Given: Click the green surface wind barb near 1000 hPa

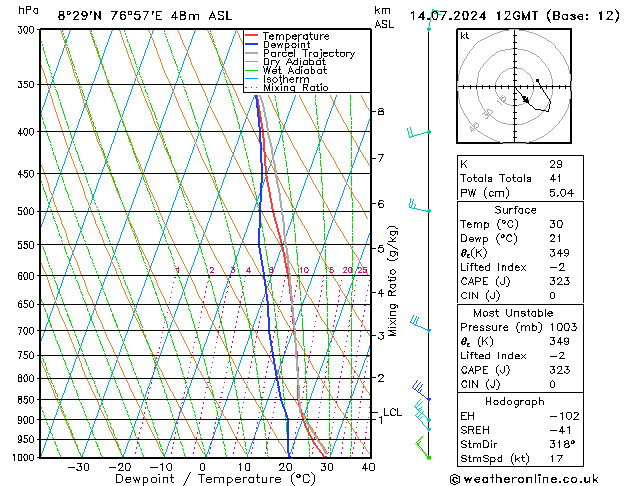Looking at the screenshot, I should 422,448.
